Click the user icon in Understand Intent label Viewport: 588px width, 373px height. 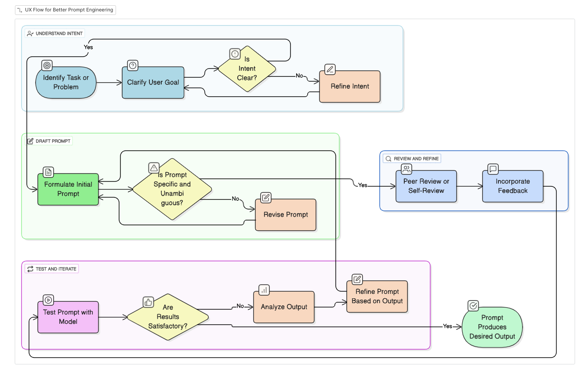click(x=30, y=33)
